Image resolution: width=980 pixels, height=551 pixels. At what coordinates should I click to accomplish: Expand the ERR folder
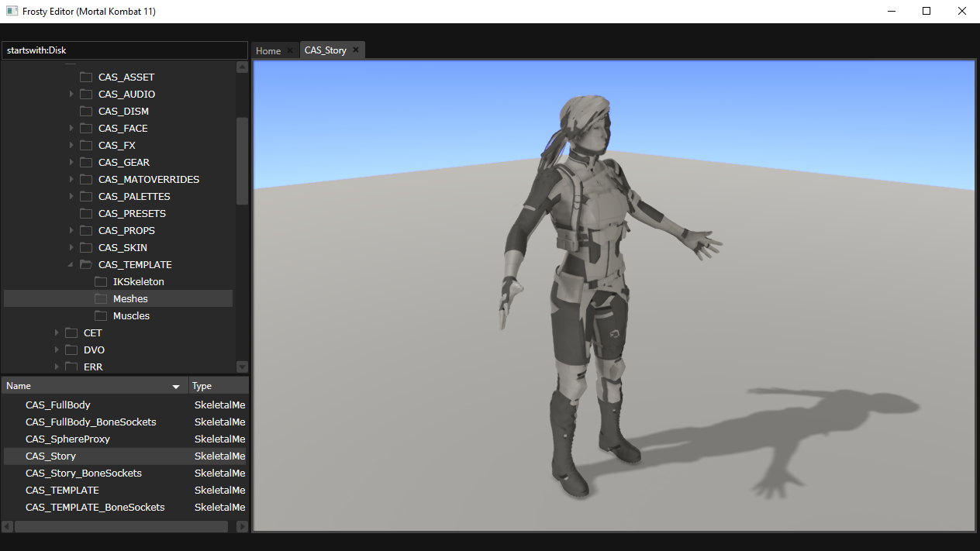click(x=57, y=367)
